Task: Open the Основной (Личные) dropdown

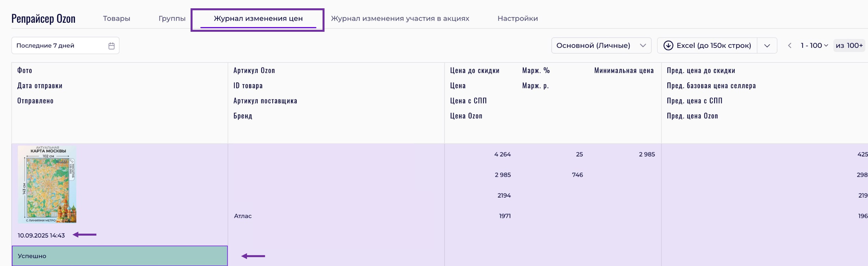Action: pyautogui.click(x=601, y=46)
